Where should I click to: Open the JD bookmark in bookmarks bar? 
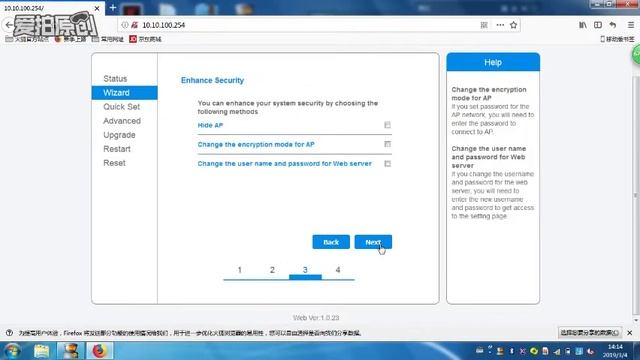click(145, 39)
